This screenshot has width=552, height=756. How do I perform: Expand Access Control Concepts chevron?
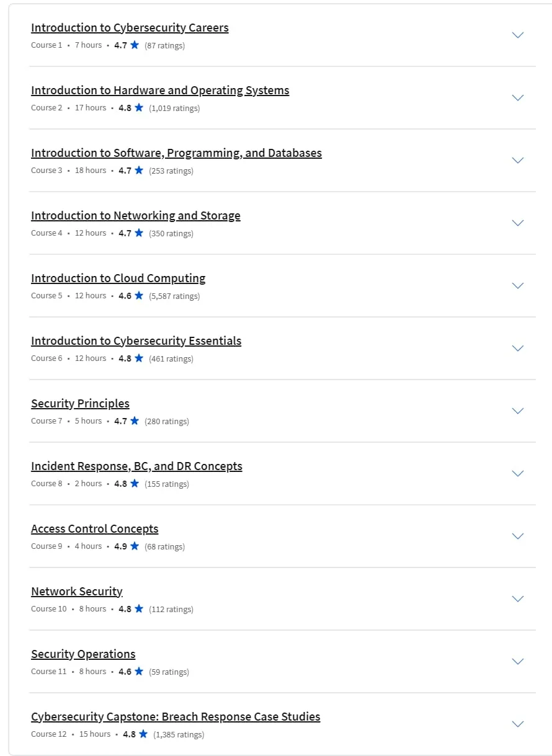point(518,536)
